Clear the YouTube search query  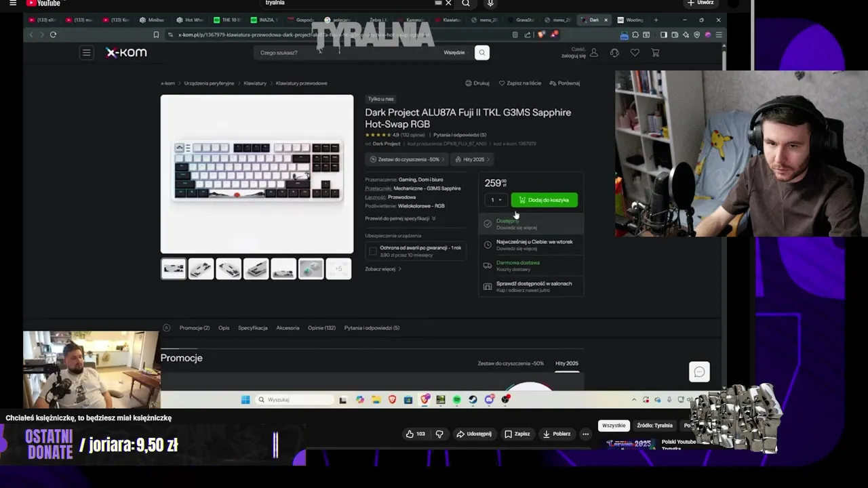click(448, 3)
